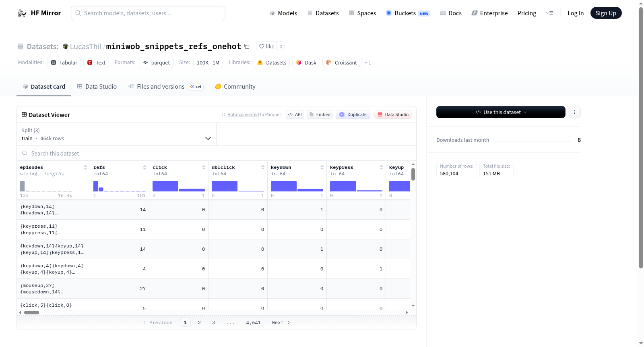Click the Total file size 151 MB
The height and width of the screenshot is (347, 644).
click(x=491, y=174)
